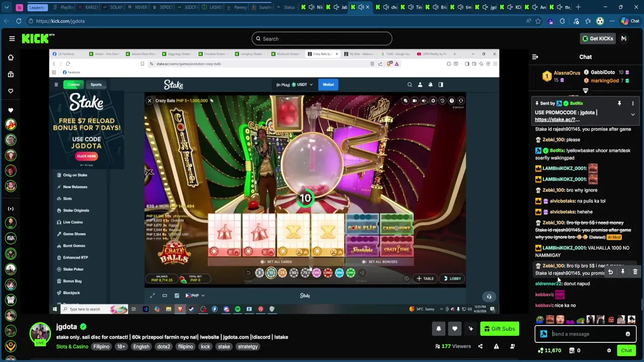Click the Wallet button in stream
The height and width of the screenshot is (362, 644).
[x=328, y=84]
